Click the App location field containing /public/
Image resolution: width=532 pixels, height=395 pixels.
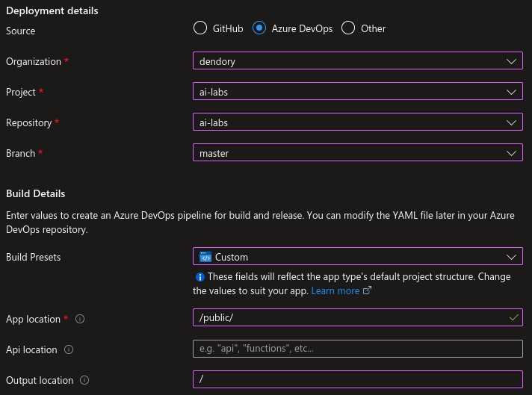pyautogui.click(x=358, y=317)
